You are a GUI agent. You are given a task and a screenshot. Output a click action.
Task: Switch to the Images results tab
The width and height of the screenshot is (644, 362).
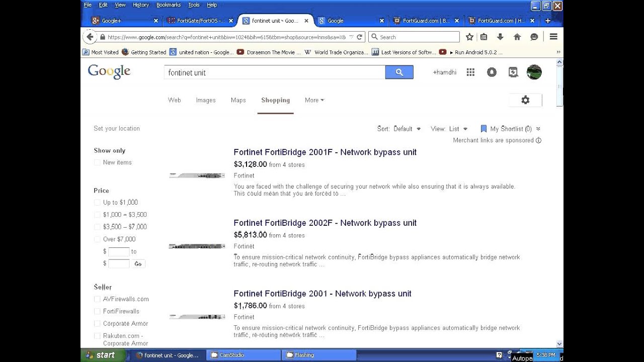(206, 100)
